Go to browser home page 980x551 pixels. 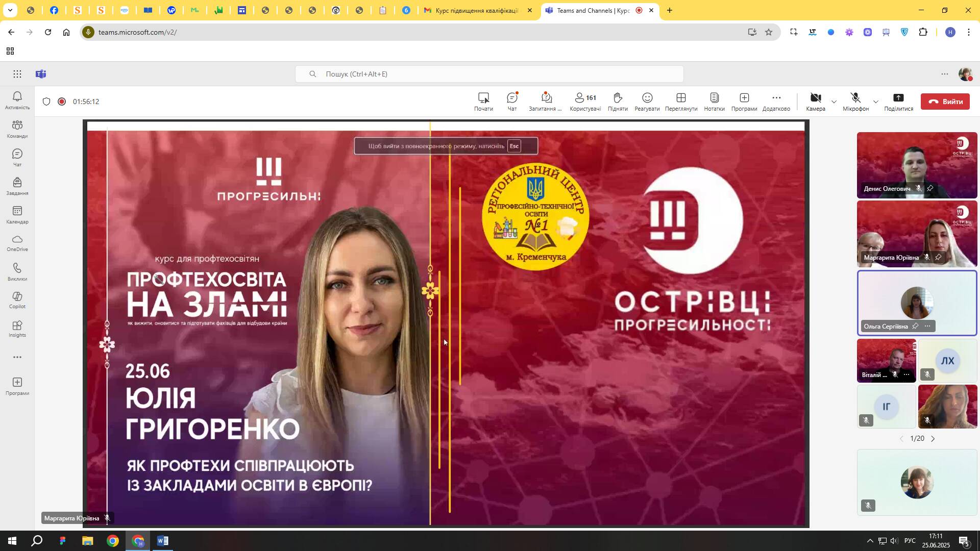click(x=66, y=32)
